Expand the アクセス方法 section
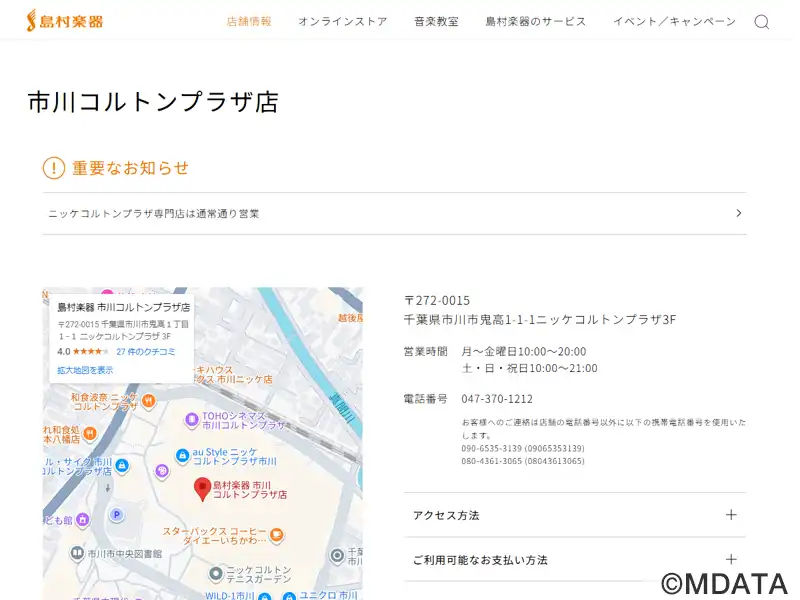Screen dimensions: 800x600 coord(574,515)
